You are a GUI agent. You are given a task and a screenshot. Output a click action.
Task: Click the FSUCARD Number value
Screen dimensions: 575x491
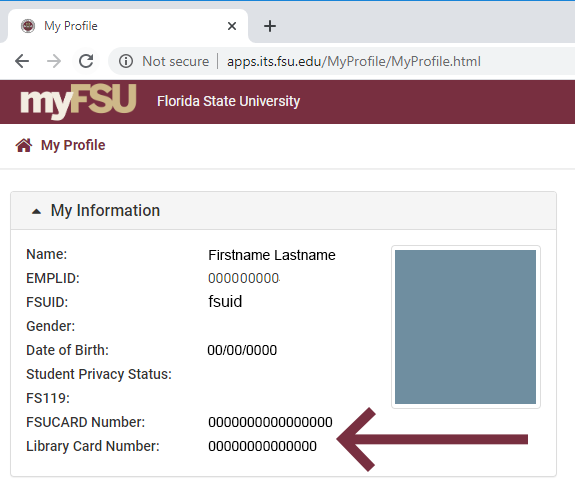[x=270, y=422]
